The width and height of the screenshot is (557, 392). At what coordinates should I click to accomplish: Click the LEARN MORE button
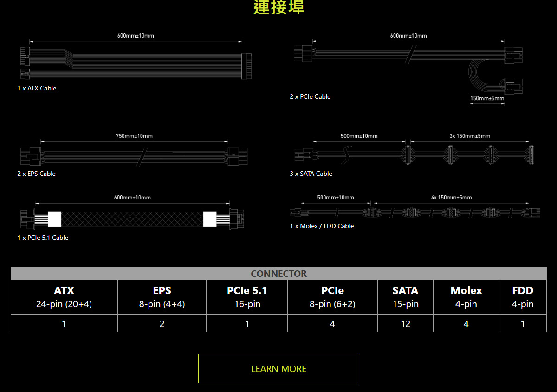click(278, 368)
